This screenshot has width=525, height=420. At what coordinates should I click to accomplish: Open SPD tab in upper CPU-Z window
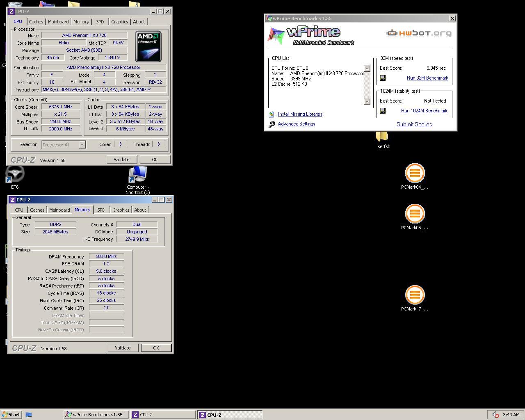(100, 22)
